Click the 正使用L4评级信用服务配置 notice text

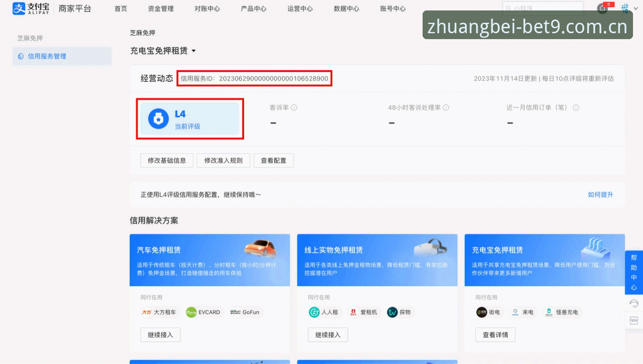pyautogui.click(x=201, y=195)
